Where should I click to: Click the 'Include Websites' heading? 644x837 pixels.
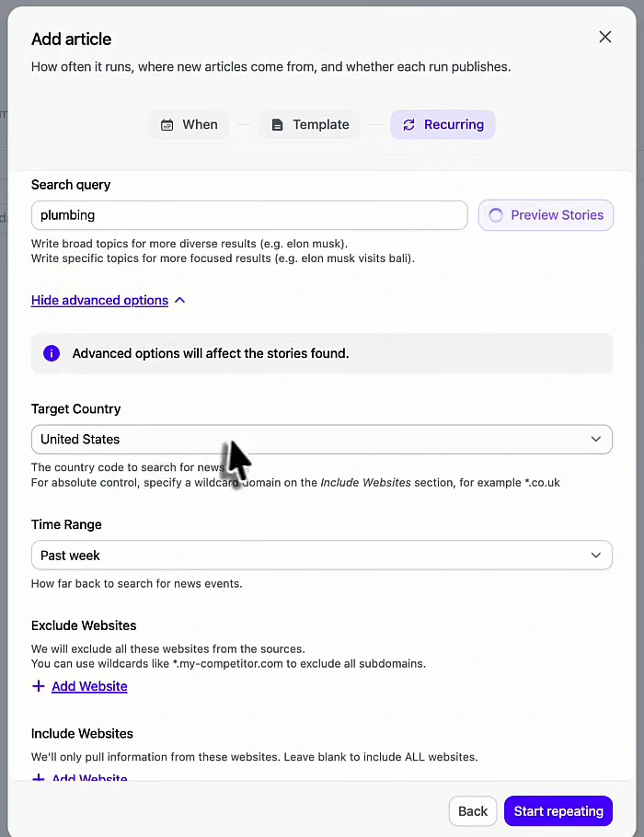point(82,733)
